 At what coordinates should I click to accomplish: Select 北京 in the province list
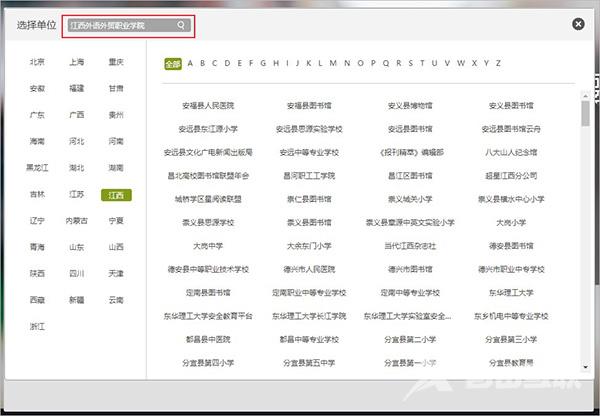pos(37,62)
